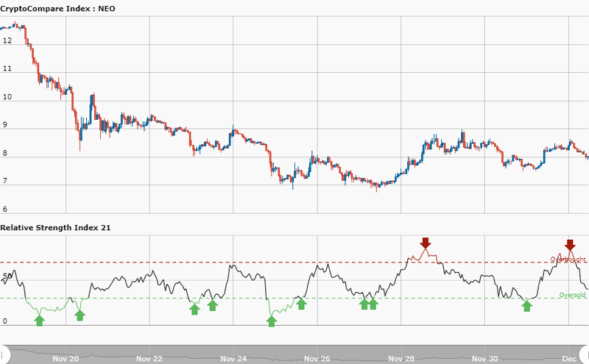The width and height of the screenshot is (589, 364).
Task: Grab the left handle of the range navigator
Action: coord(3,353)
